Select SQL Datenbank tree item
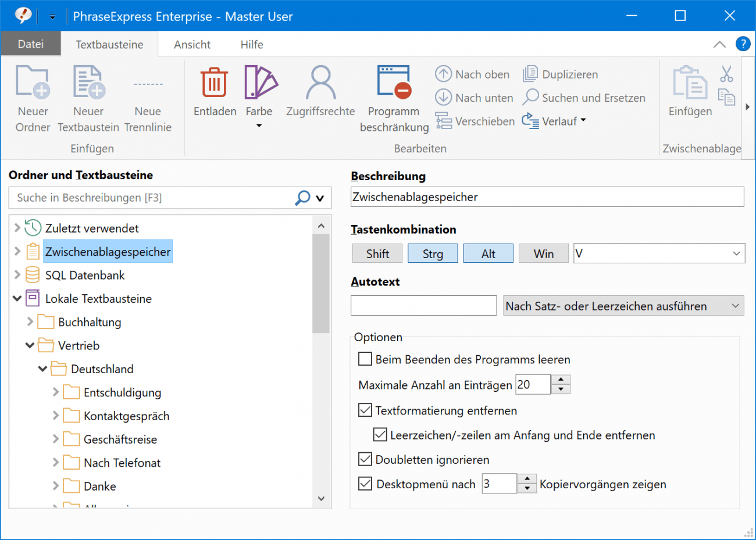The width and height of the screenshot is (756, 540). pos(85,275)
